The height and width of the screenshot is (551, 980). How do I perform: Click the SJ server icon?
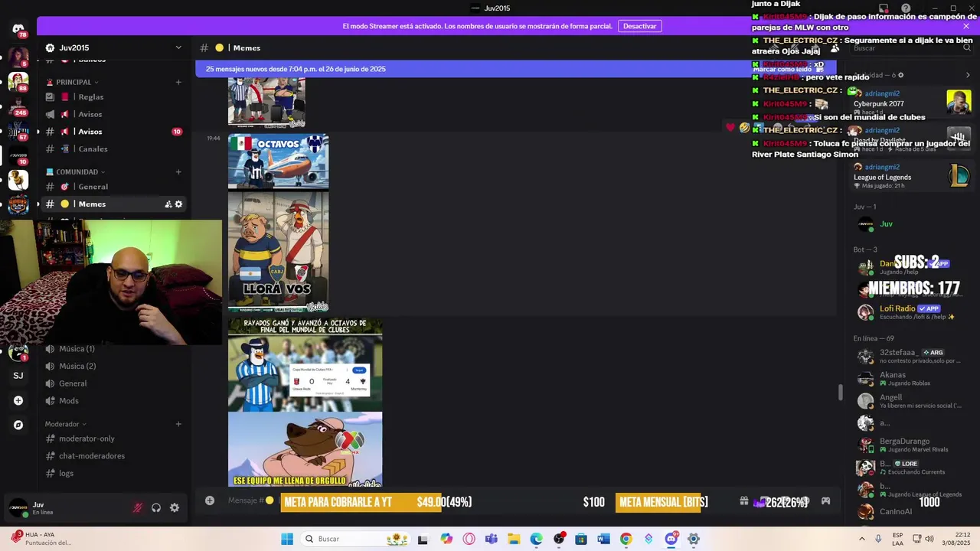pos(18,376)
